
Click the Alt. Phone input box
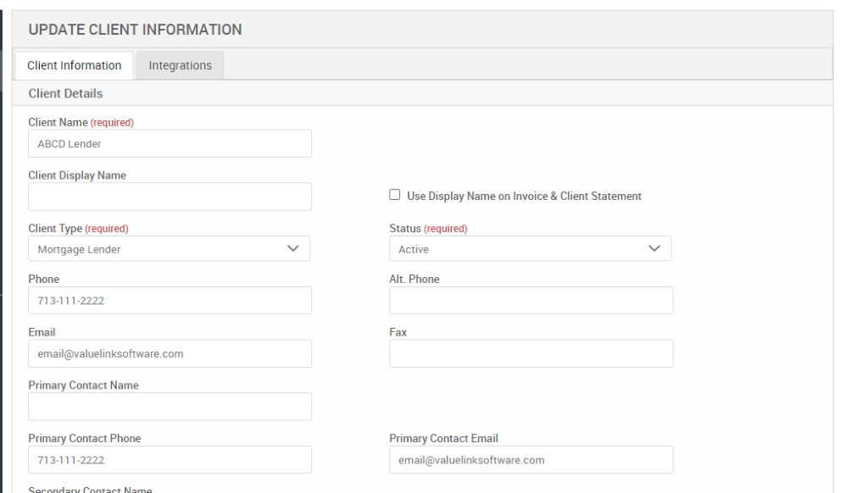click(x=531, y=300)
